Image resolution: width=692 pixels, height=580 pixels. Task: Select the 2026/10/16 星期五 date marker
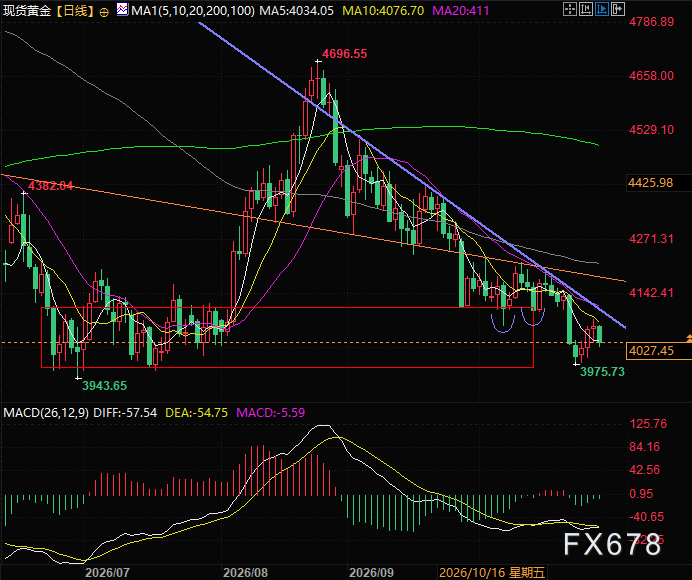click(492, 572)
